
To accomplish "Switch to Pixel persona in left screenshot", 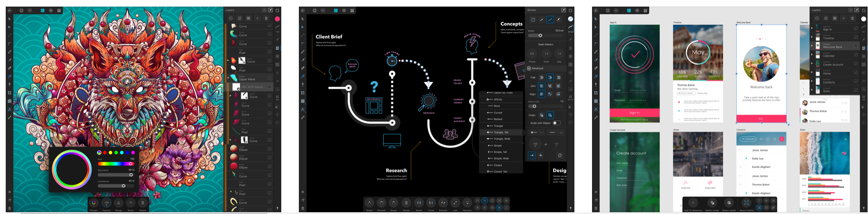I will tap(51, 10).
